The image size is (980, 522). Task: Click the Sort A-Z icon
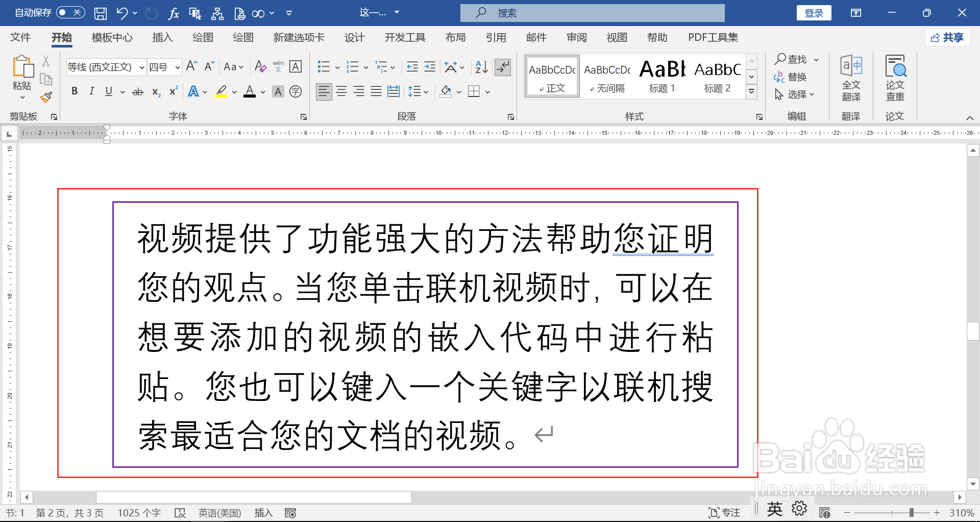[x=481, y=66]
